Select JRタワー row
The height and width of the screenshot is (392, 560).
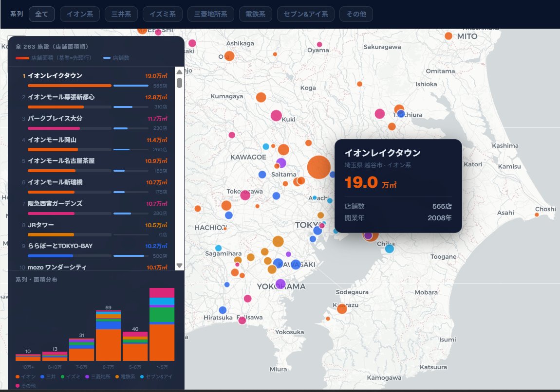92,230
